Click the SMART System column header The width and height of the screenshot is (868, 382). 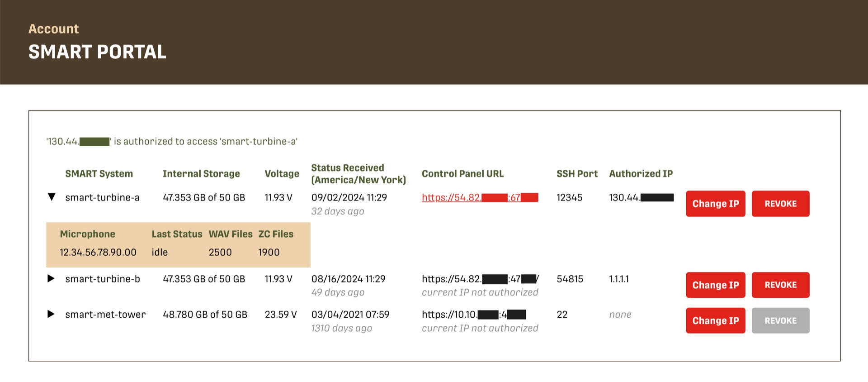point(99,174)
